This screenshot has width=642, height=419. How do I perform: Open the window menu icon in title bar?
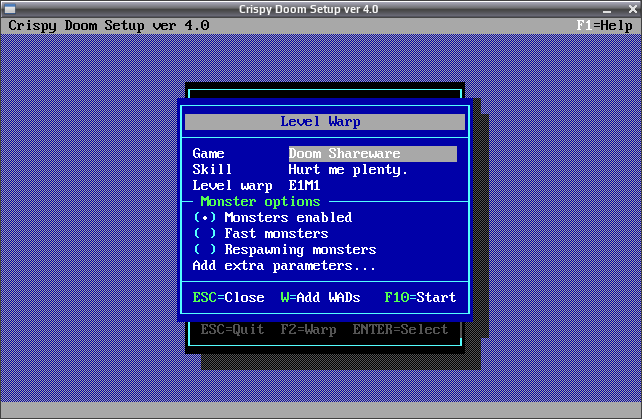pos(9,9)
